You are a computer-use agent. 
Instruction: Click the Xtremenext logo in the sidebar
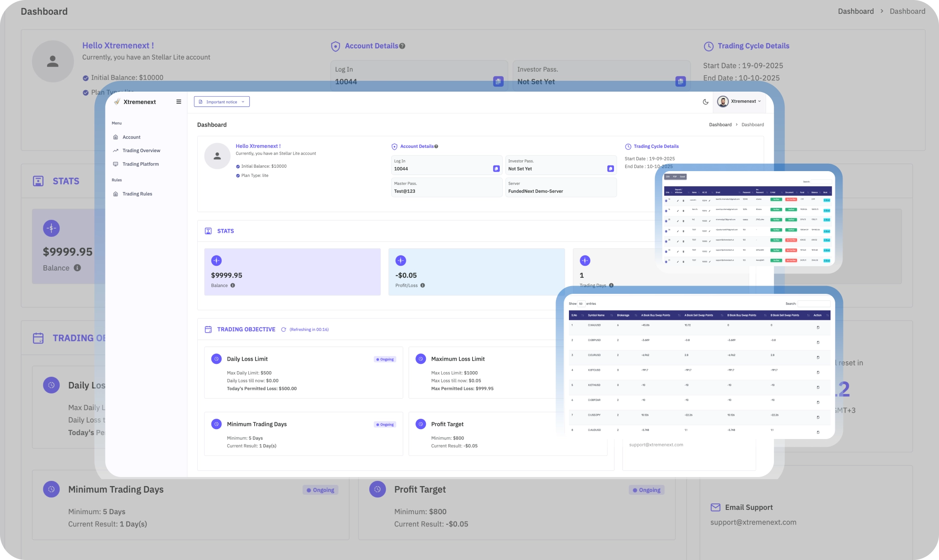(x=135, y=102)
